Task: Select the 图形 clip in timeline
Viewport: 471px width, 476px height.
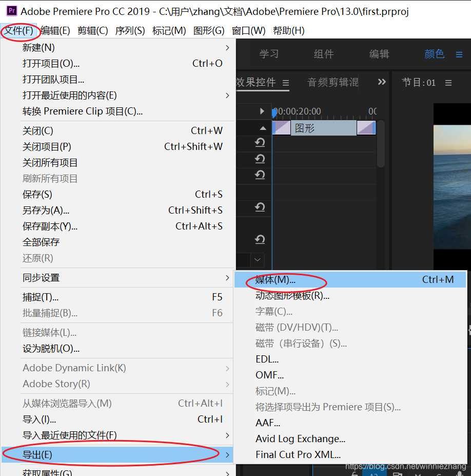Action: (324, 128)
